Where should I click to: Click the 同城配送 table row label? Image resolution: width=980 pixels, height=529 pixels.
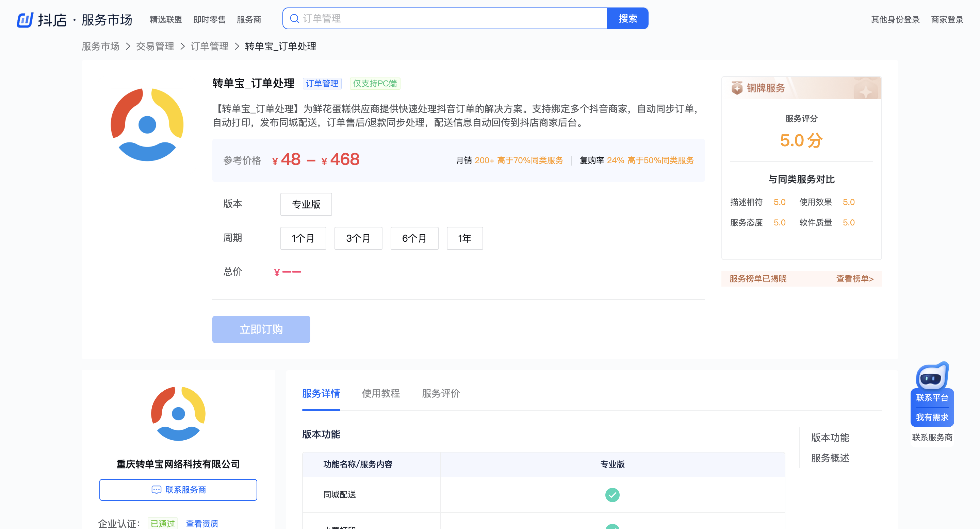339,495
